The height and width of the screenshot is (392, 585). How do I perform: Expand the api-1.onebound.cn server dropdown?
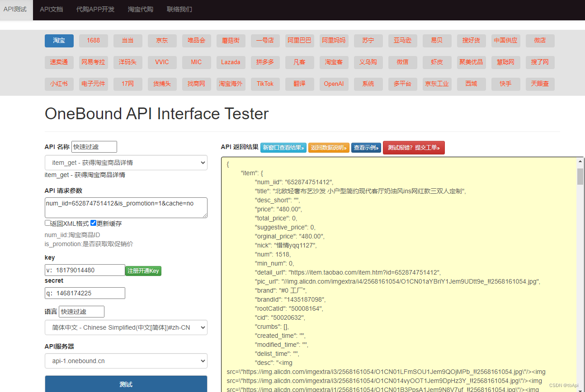click(126, 361)
